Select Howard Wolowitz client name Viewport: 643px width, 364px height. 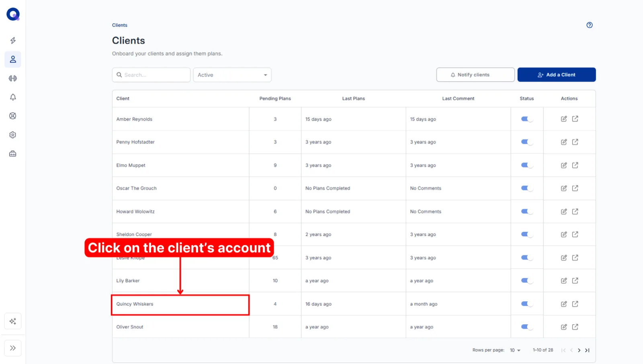135,212
